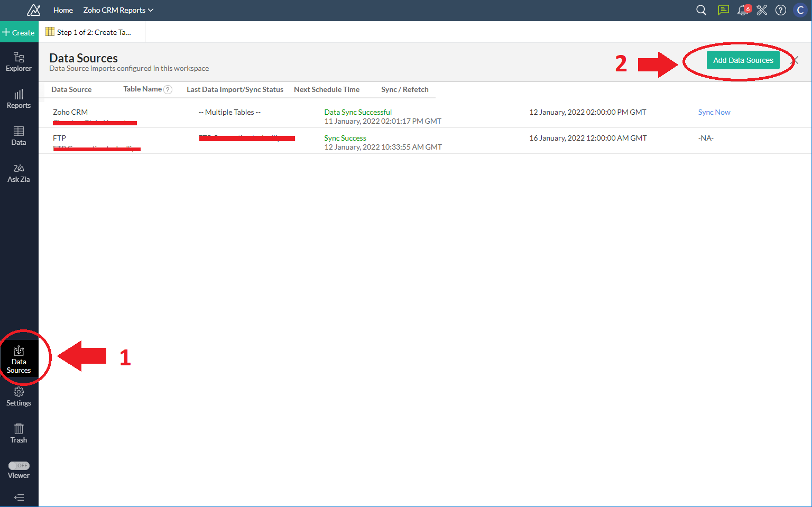Expand the Zoho CRM Reports workspace dropdown
The height and width of the screenshot is (507, 812).
coord(118,10)
